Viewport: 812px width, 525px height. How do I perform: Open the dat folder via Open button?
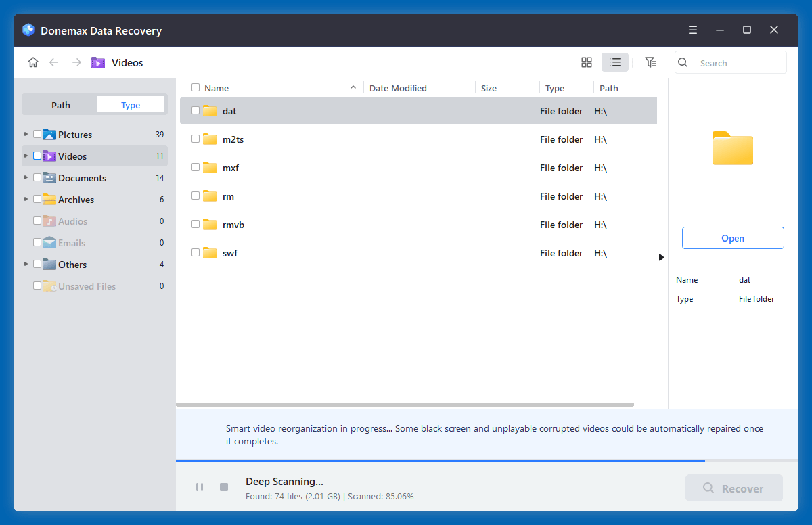tap(733, 237)
